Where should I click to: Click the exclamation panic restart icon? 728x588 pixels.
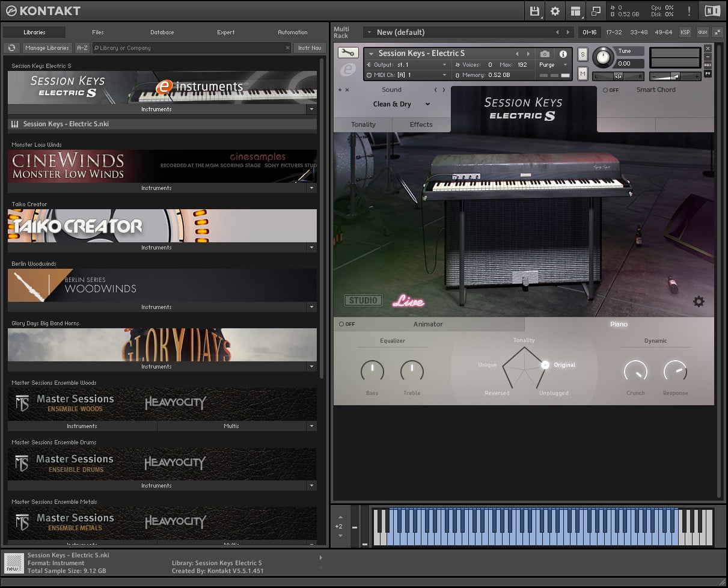(689, 11)
